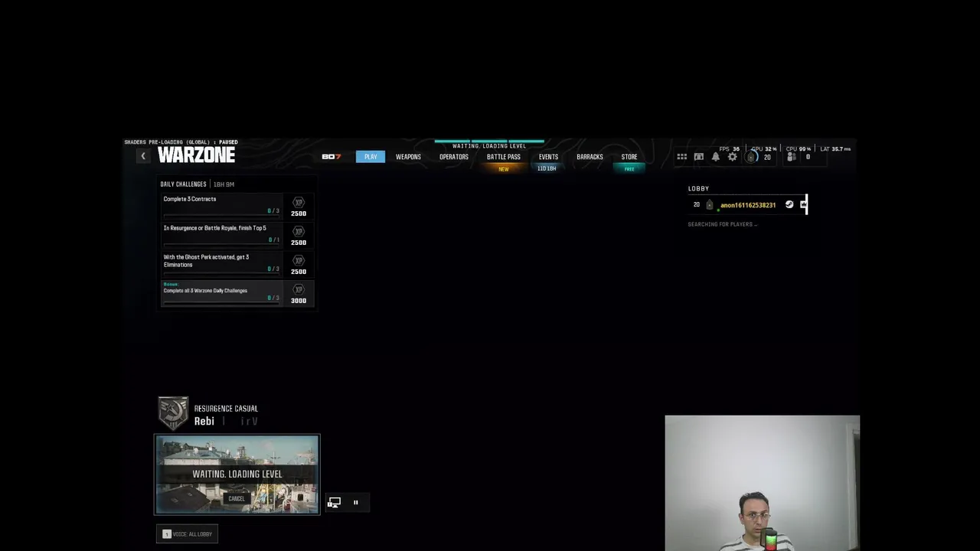This screenshot has width=980, height=551.
Task: Click the RESURGENCE CASUAL mode title
Action: (x=226, y=409)
